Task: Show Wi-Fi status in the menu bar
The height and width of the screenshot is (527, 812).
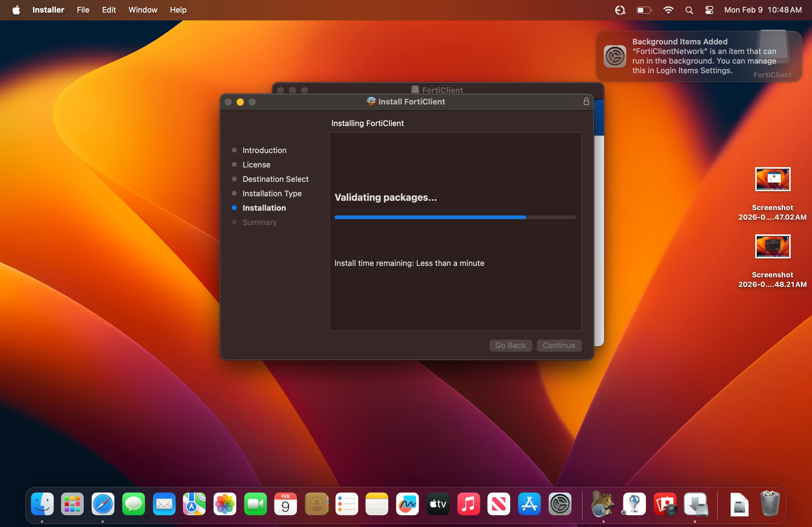Action: click(668, 10)
